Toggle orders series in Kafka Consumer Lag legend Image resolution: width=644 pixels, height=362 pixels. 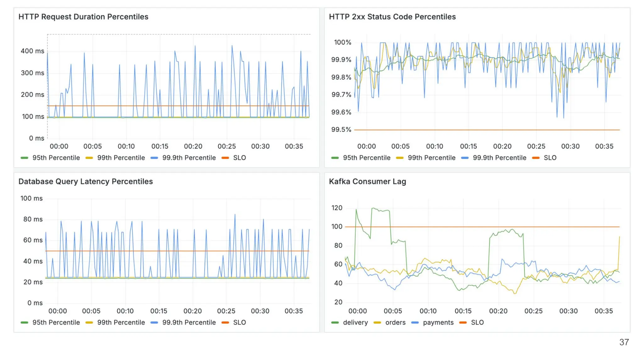click(x=395, y=322)
